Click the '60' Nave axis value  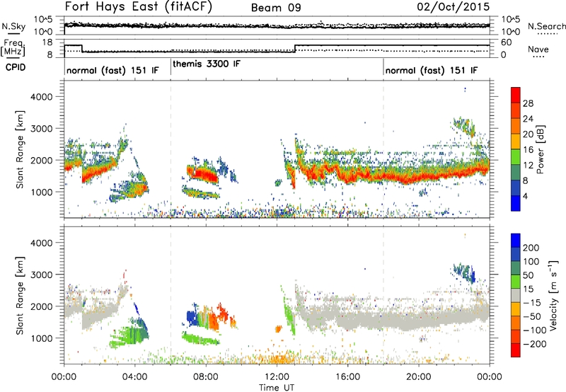(507, 42)
